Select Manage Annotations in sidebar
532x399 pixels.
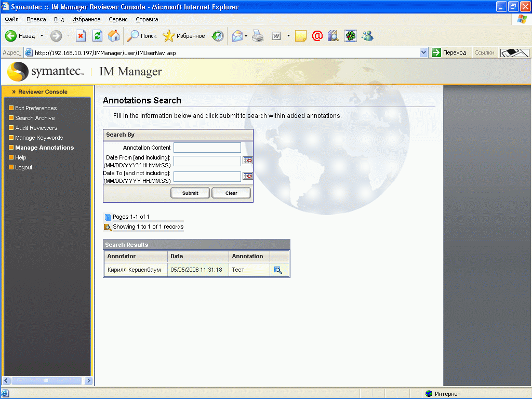45,148
